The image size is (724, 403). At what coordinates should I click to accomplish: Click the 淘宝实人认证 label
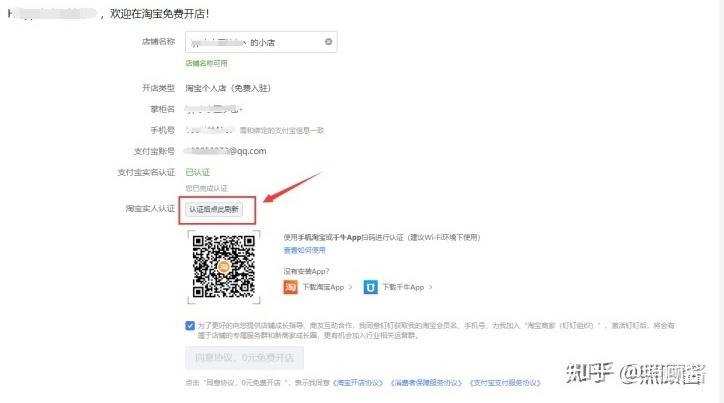(151, 209)
